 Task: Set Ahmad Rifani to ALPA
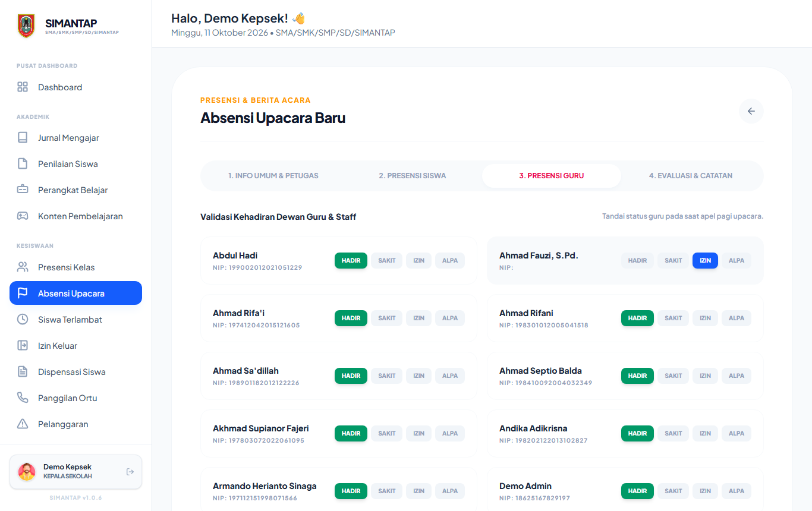click(x=737, y=318)
